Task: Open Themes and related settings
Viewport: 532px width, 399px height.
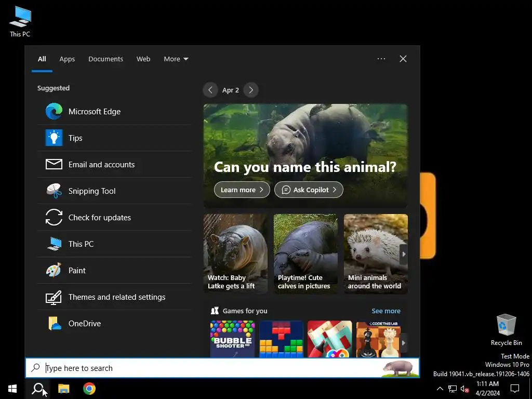Action: pos(115,297)
